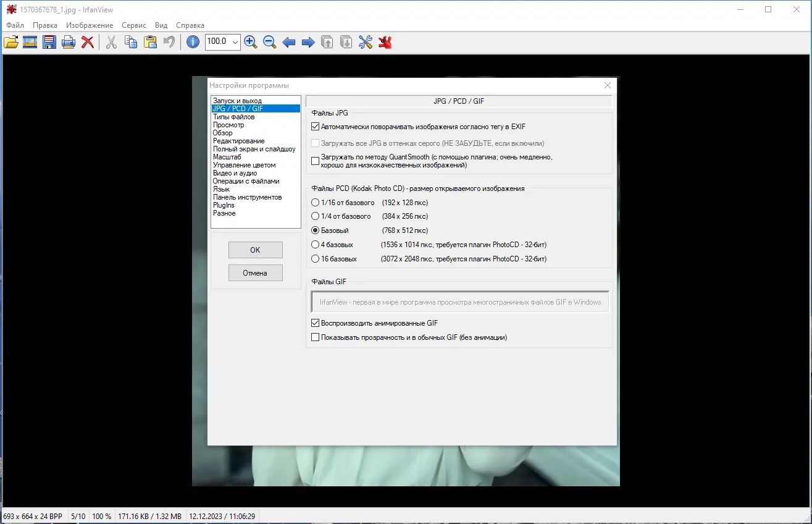812x524 pixels.
Task: Click the image dimensions 693 x 664 x 24 BPP
Action: point(33,516)
